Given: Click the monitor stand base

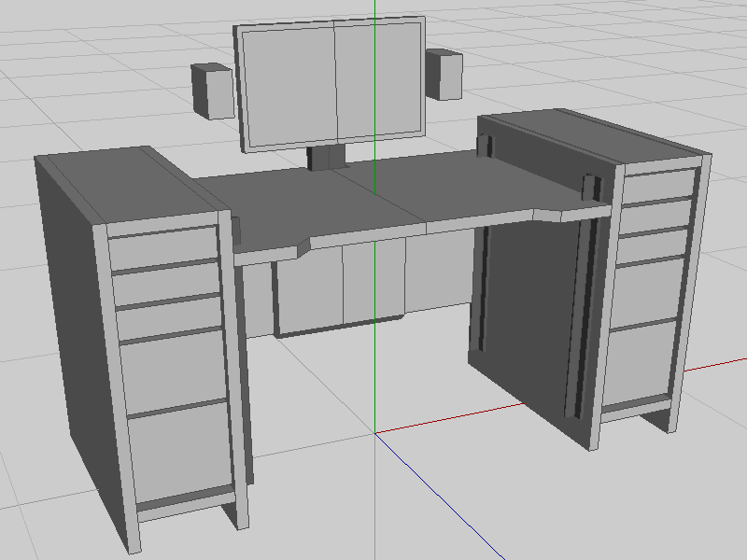Looking at the screenshot, I should click(x=326, y=159).
